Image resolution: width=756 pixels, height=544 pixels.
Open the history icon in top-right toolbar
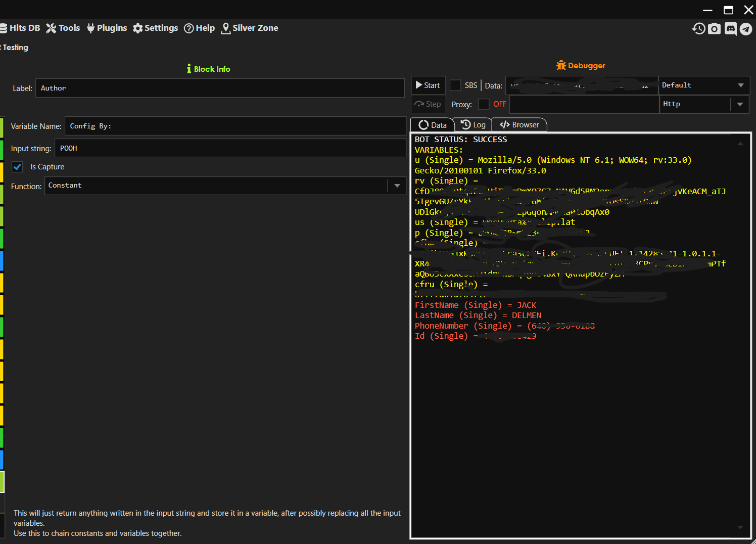click(x=698, y=29)
